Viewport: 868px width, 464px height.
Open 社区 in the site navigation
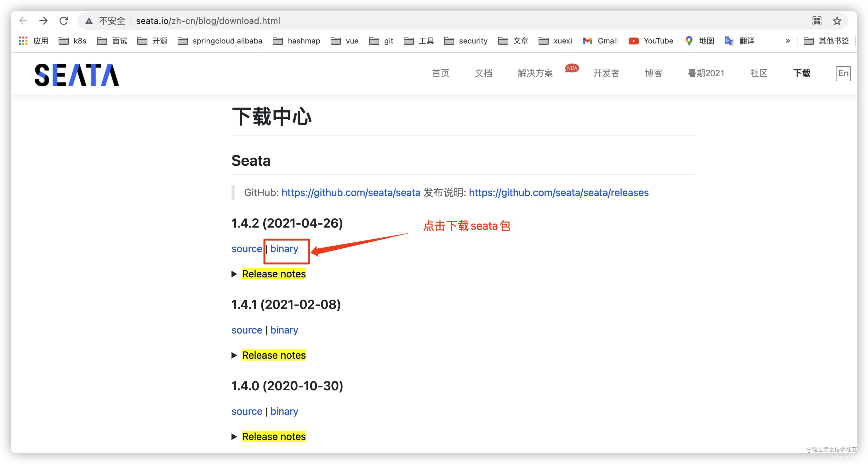tap(759, 73)
